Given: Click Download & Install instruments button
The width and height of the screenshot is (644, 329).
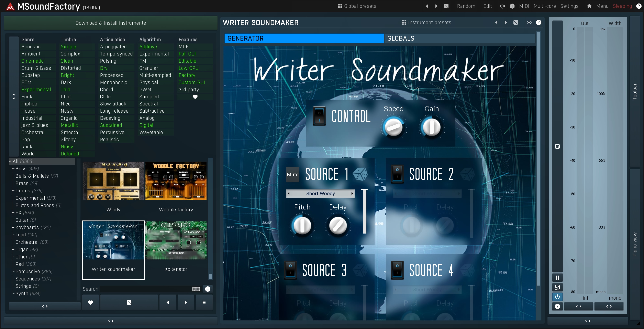Looking at the screenshot, I should [x=111, y=23].
